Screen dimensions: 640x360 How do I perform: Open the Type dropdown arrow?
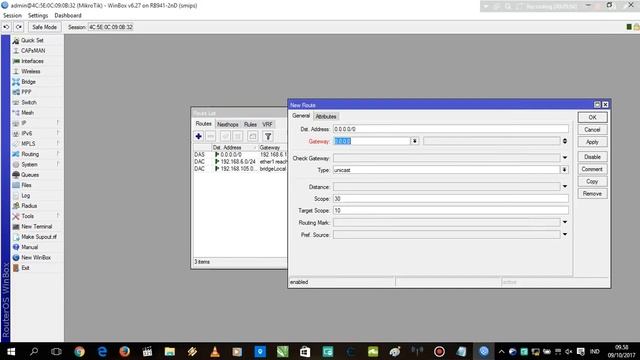pos(564,169)
